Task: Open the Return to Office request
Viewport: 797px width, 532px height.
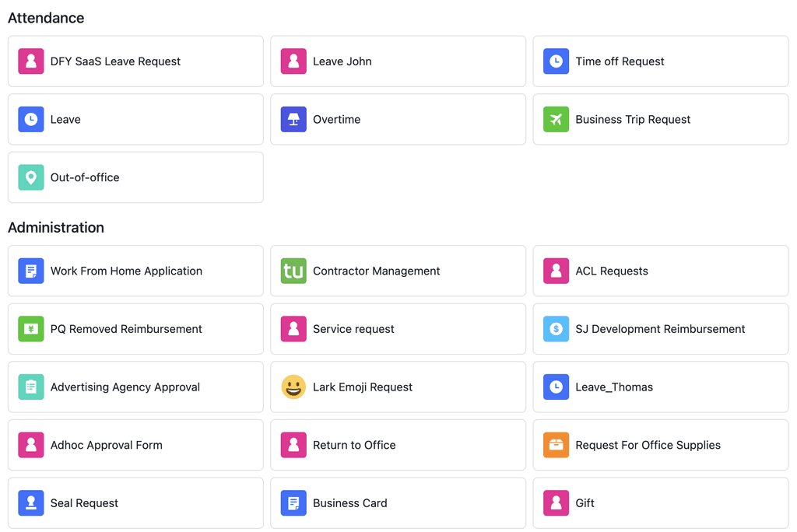Action: [x=398, y=445]
